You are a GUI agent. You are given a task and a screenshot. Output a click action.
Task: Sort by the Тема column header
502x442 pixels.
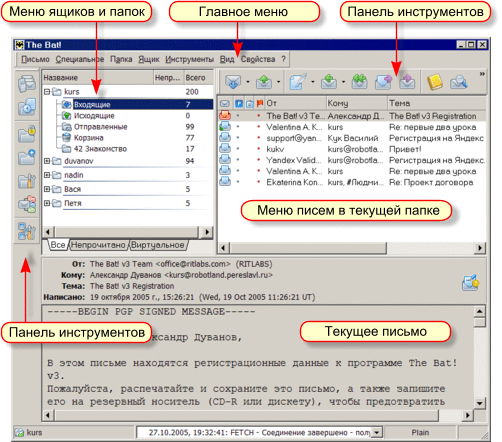tap(437, 103)
